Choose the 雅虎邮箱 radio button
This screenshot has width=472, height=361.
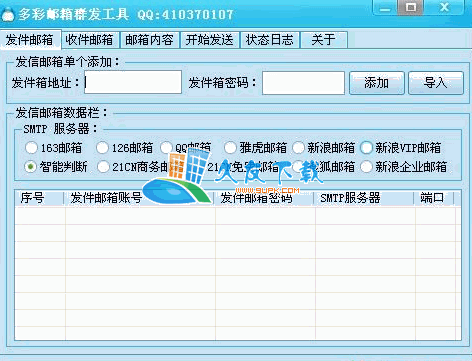[x=255, y=148]
